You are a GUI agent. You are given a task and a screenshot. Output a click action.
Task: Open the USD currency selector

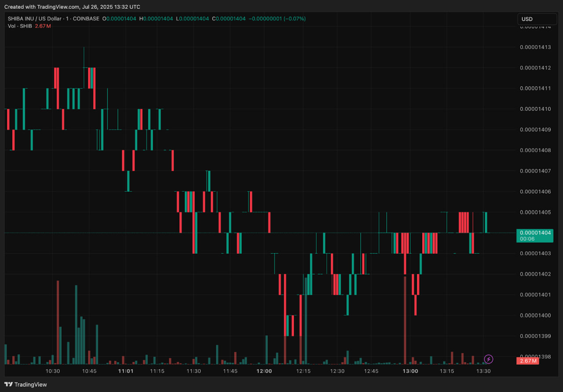pyautogui.click(x=537, y=19)
